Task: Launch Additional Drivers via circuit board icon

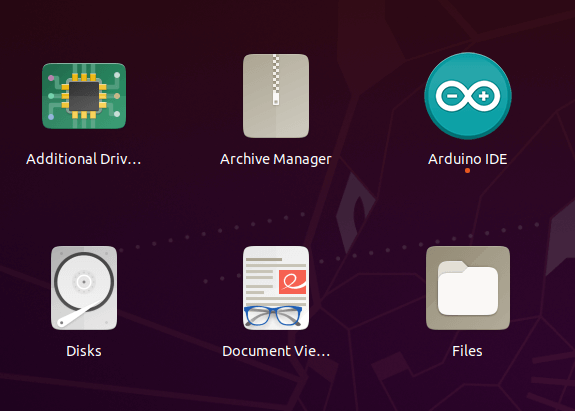Action: pyautogui.click(x=84, y=96)
